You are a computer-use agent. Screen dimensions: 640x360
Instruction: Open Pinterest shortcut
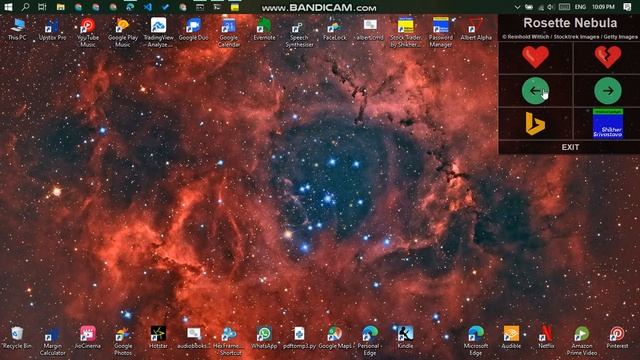coord(617,338)
